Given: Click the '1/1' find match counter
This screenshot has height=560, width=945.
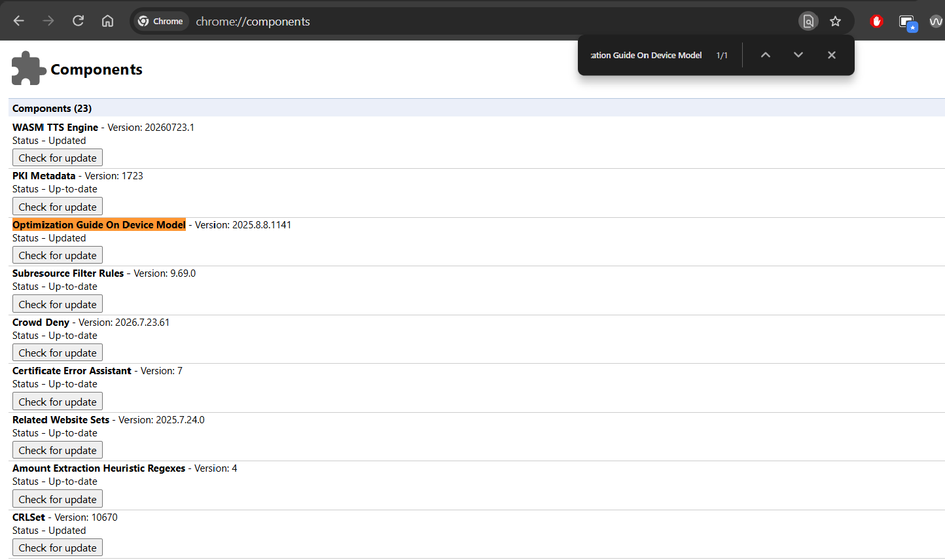Looking at the screenshot, I should pos(722,56).
